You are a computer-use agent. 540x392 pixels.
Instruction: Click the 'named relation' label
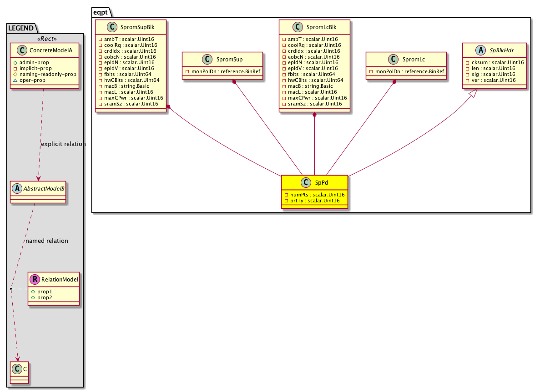pyautogui.click(x=47, y=241)
